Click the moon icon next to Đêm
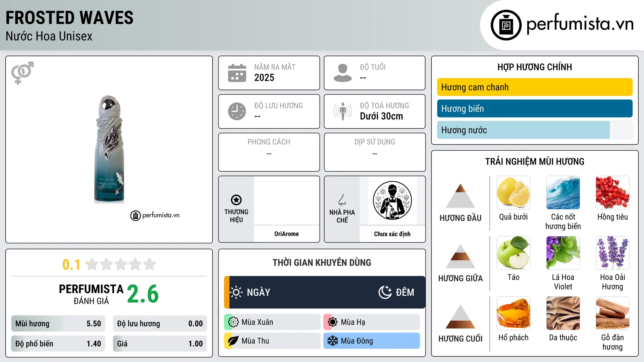 pos(385,292)
